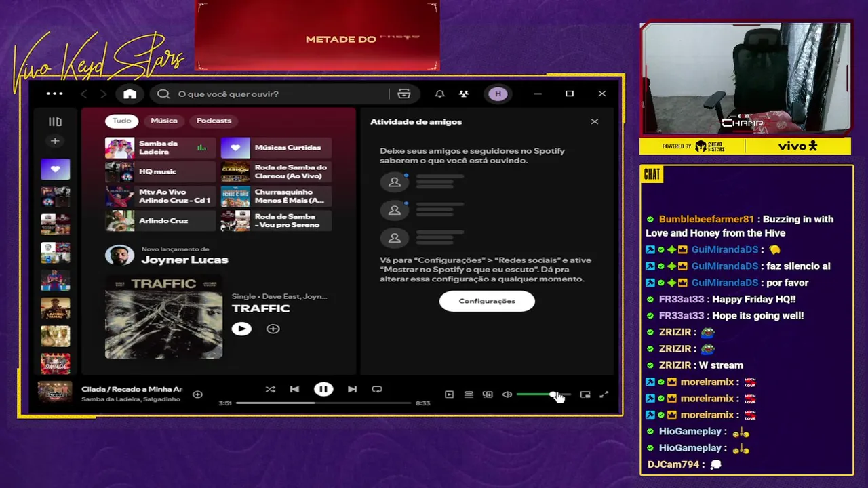Open Churrasquinho Menos É Mais shortcut
868x488 pixels.
click(277, 197)
